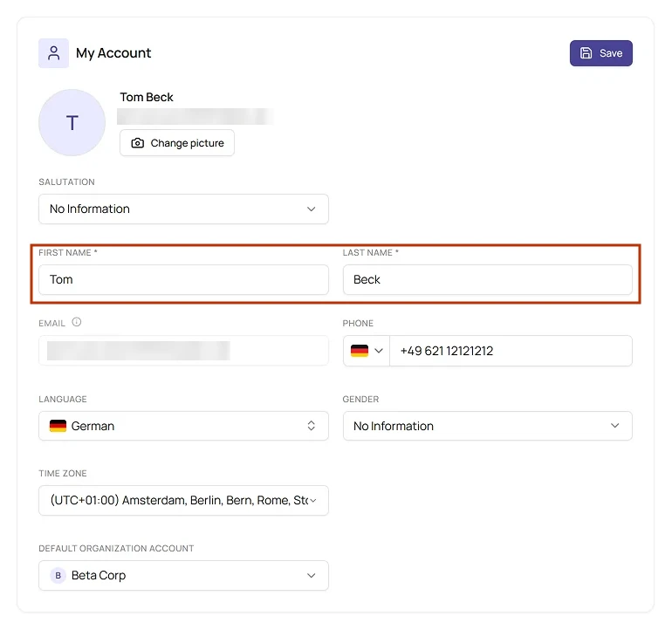Click the GENDER label
Screen dimensions: 672x630
point(360,399)
